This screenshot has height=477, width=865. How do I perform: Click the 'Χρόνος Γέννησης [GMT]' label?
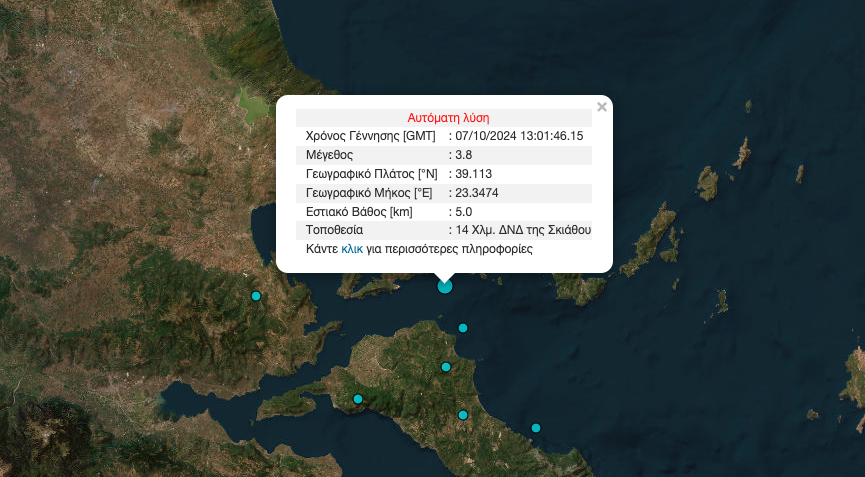[x=370, y=136]
